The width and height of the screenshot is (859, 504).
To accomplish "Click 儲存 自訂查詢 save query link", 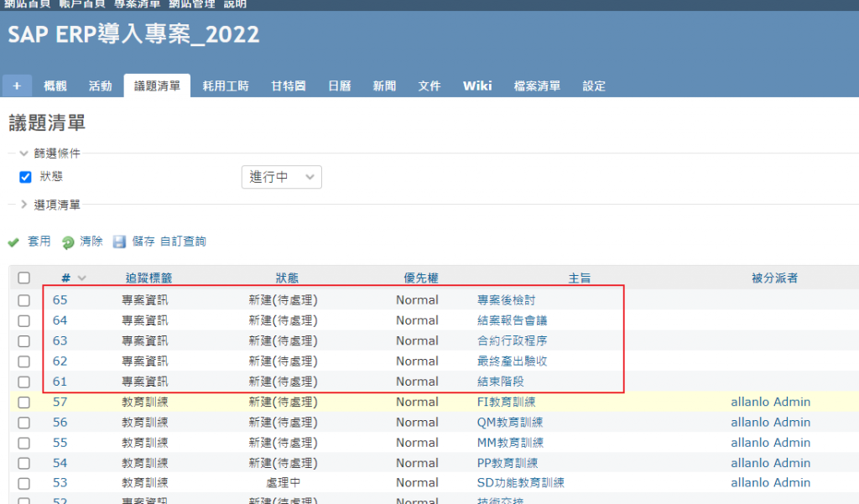I will (x=169, y=242).
